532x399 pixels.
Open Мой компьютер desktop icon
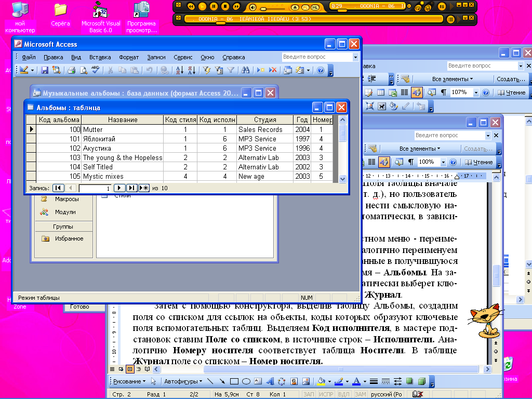click(20, 17)
